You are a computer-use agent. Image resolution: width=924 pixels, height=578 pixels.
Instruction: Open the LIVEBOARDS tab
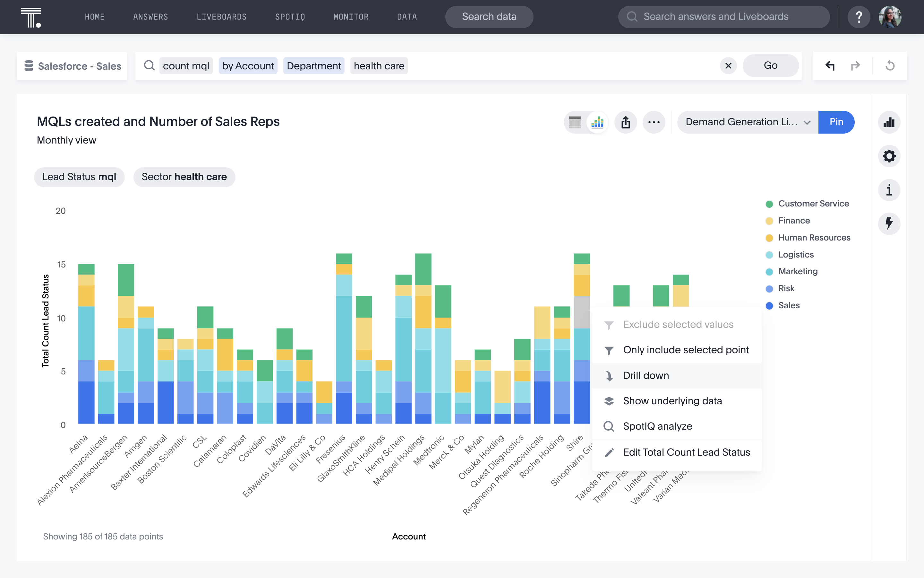click(x=221, y=17)
